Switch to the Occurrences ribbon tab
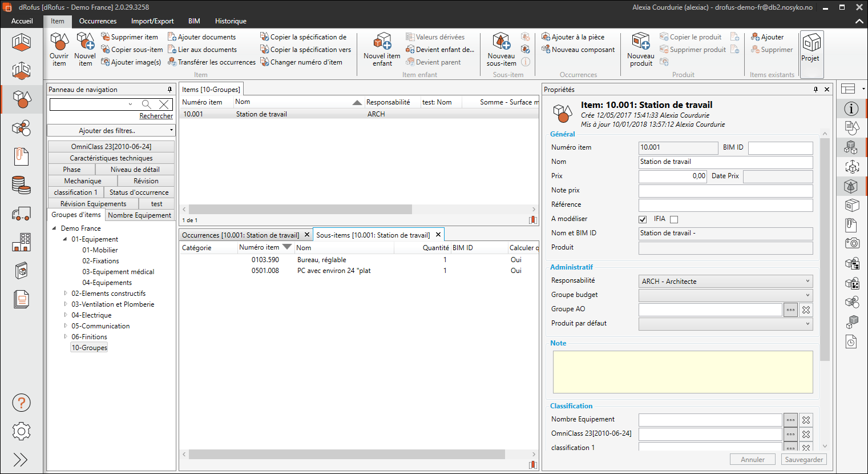 98,21
